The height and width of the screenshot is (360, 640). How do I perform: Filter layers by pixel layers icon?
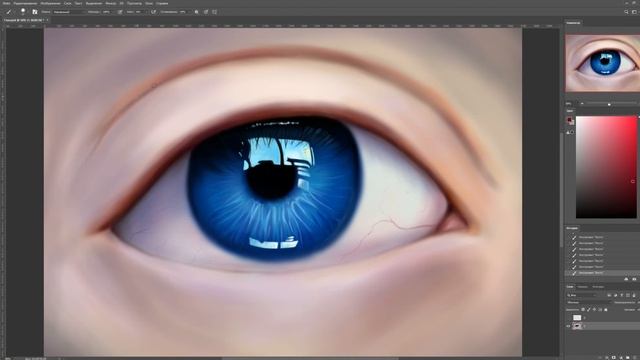pos(609,295)
